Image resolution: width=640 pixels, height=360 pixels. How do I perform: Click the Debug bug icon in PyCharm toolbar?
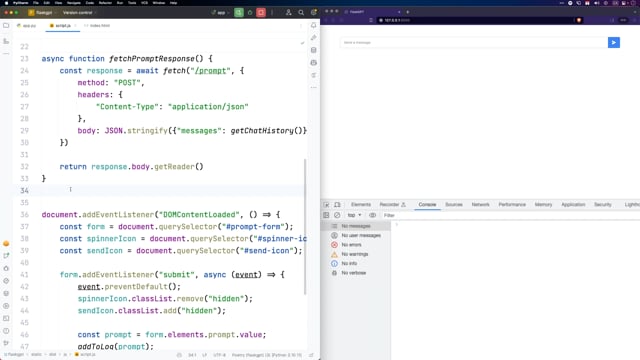[250, 13]
